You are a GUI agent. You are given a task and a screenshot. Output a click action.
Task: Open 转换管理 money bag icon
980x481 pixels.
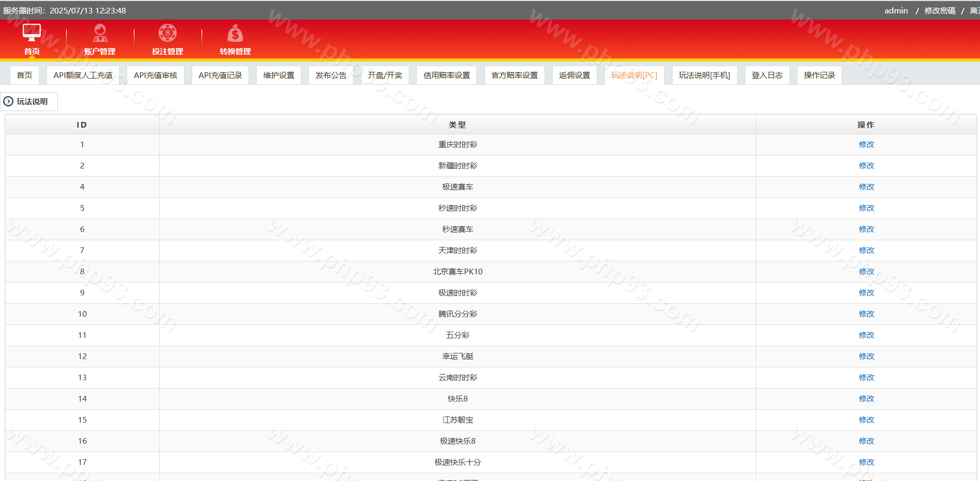[x=235, y=34]
